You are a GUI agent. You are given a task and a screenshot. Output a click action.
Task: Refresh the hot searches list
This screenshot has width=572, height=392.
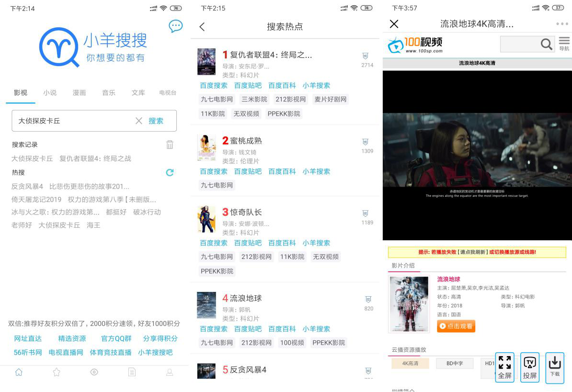(x=170, y=172)
